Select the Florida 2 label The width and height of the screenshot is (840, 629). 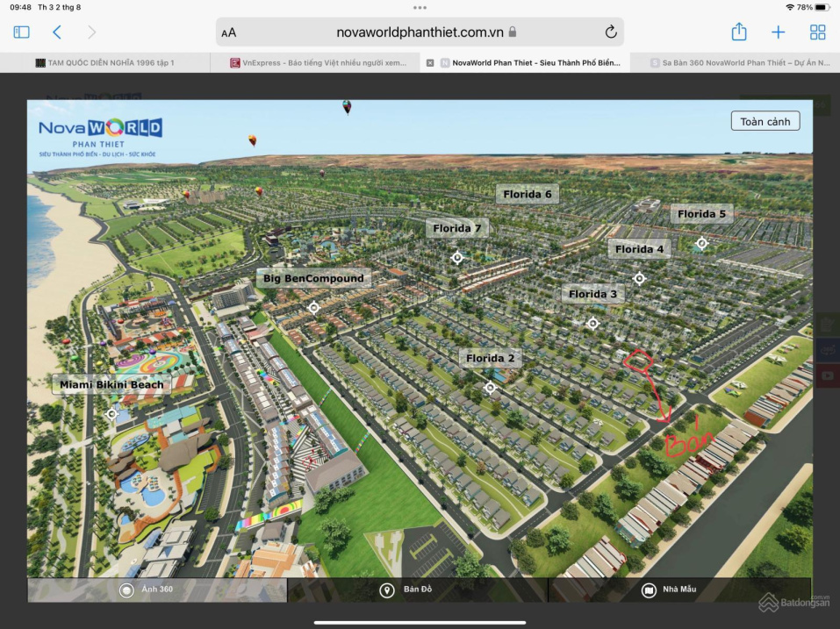[x=490, y=358]
